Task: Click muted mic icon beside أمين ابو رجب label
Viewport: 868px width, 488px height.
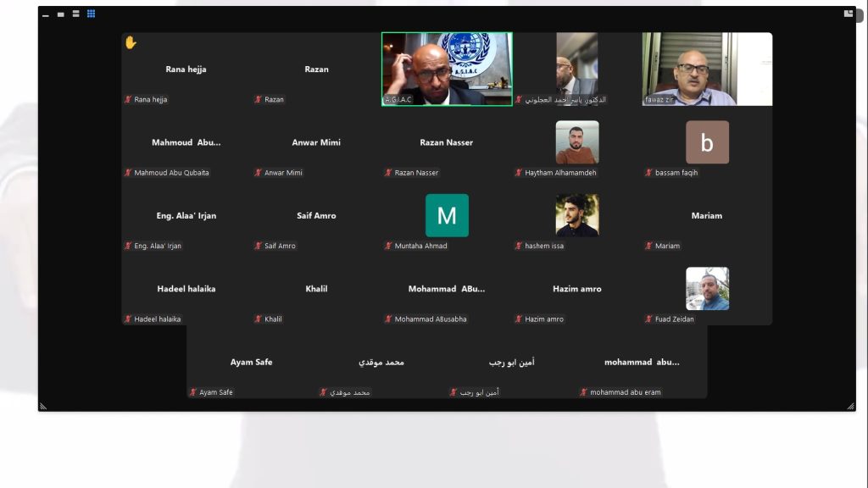Action: (453, 392)
